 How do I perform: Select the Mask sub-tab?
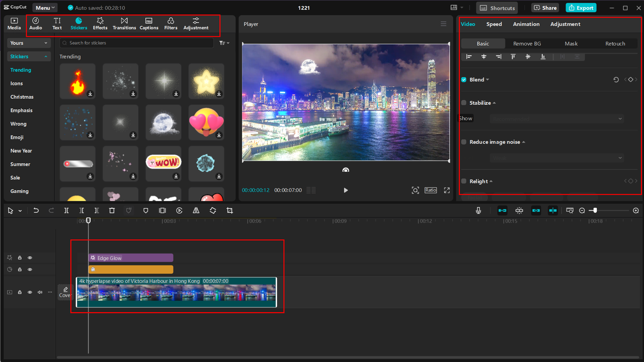click(571, 44)
